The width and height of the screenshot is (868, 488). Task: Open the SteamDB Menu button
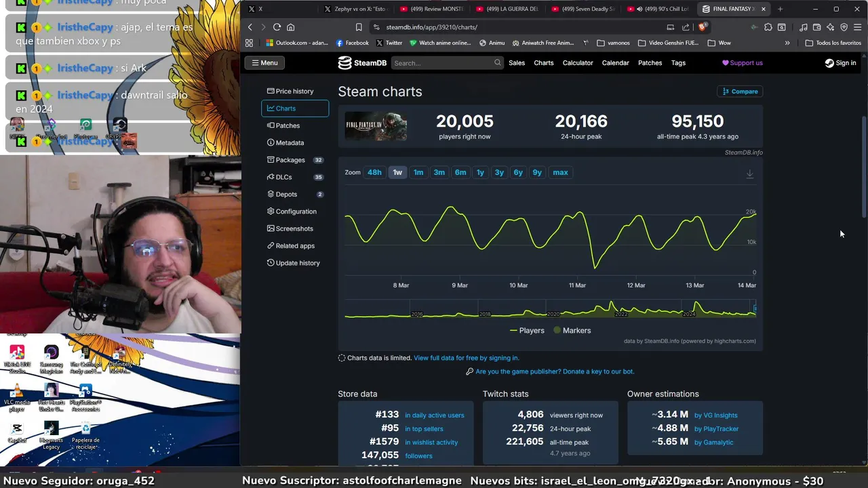point(264,63)
